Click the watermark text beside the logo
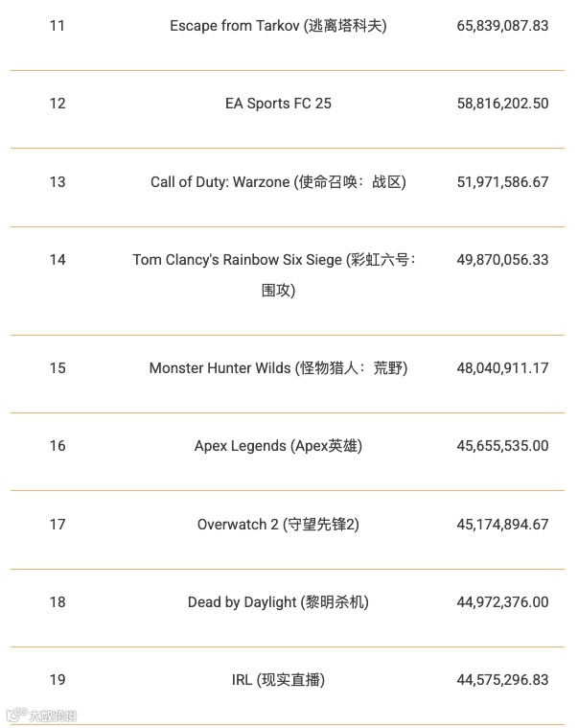 [x=52, y=715]
